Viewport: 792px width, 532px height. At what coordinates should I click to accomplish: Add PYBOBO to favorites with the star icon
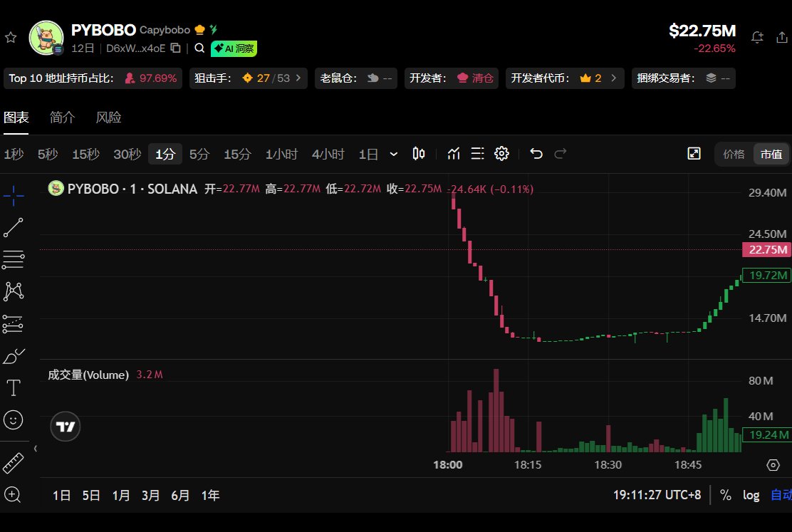click(11, 37)
